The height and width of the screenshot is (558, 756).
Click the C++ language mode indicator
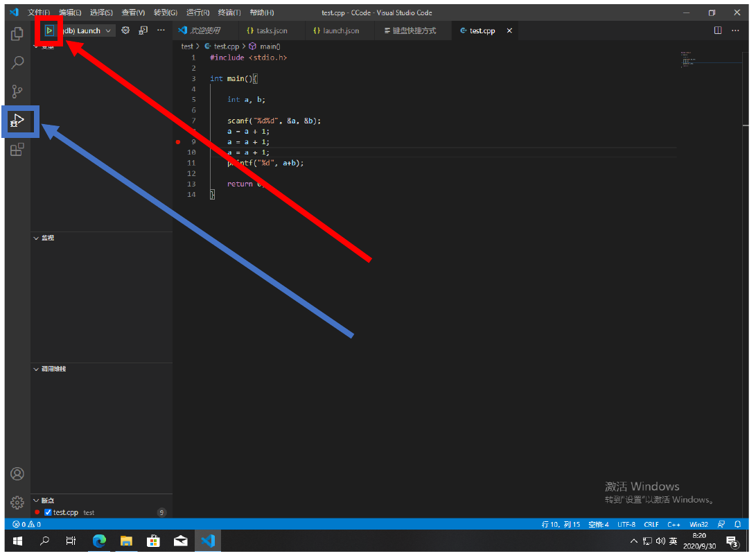point(674,524)
